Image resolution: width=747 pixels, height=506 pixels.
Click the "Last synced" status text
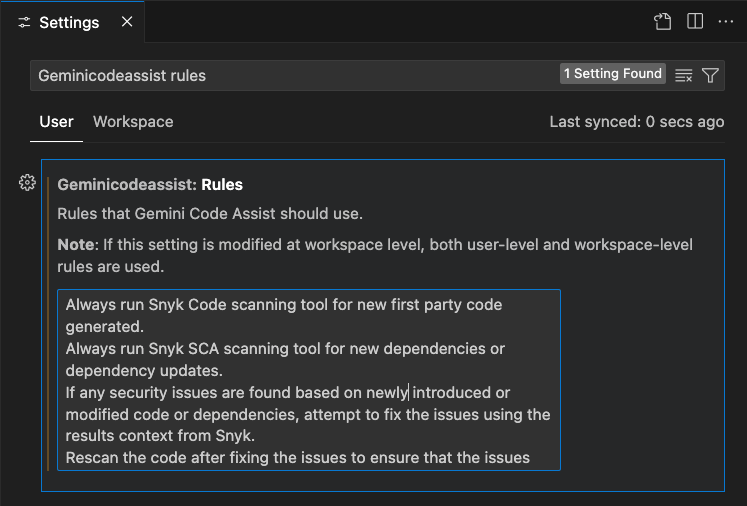point(636,122)
